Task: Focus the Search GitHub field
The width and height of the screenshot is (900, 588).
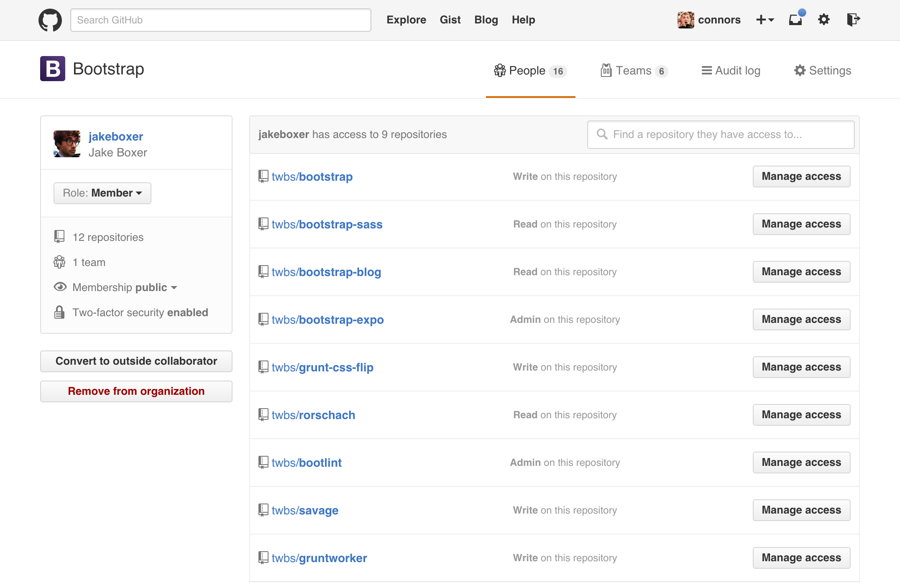Action: coord(221,20)
